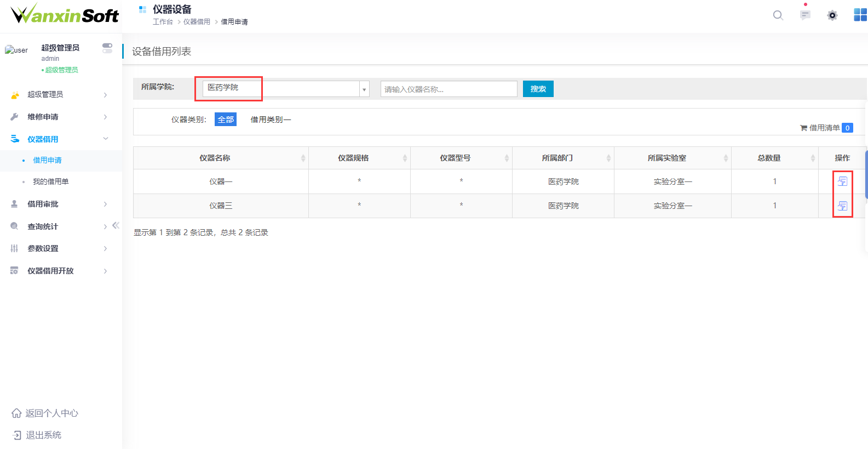Click the search magnifier icon in header
This screenshot has width=868, height=449.
778,15
